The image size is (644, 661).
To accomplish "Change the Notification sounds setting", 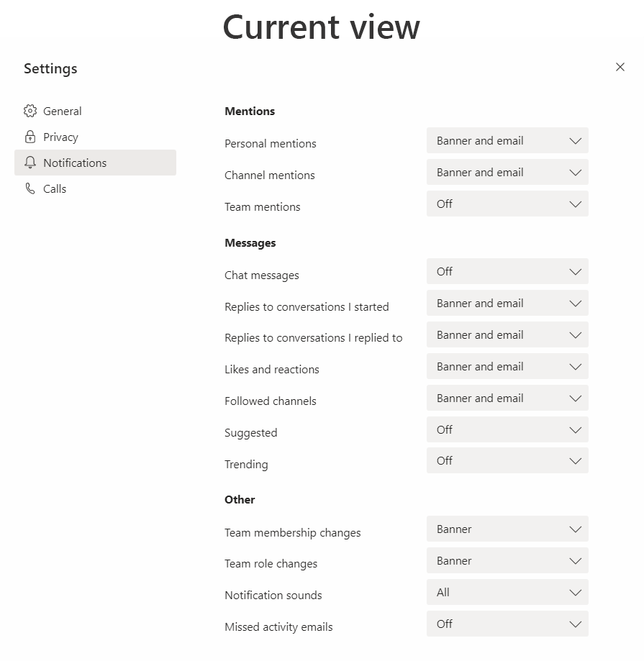I will pos(507,593).
